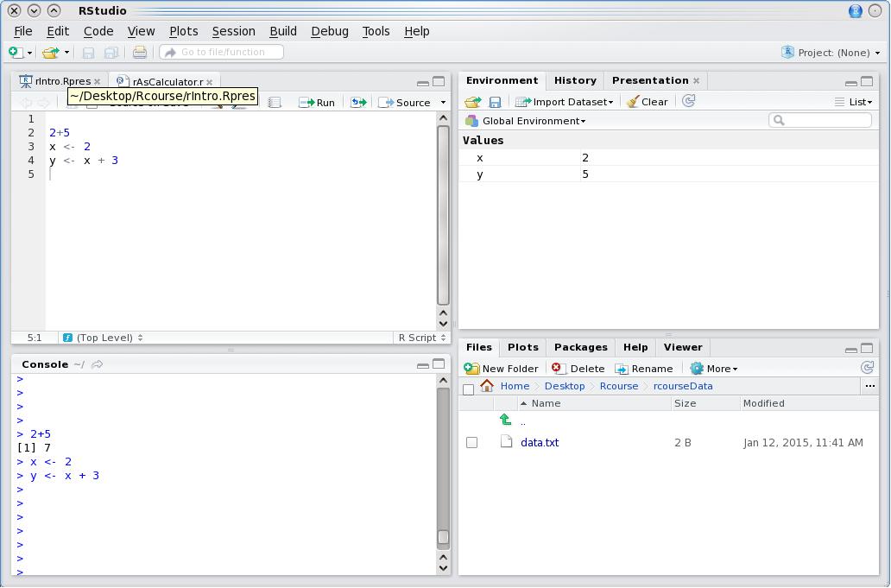Click the console scrollbar thumb

tap(443, 537)
